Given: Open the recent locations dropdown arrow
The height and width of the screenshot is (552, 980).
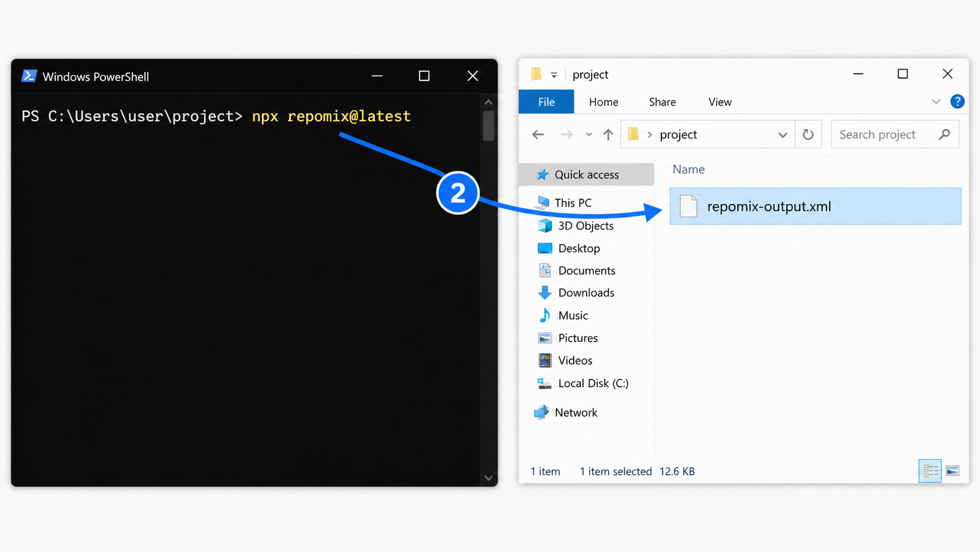Looking at the screenshot, I should tap(589, 135).
